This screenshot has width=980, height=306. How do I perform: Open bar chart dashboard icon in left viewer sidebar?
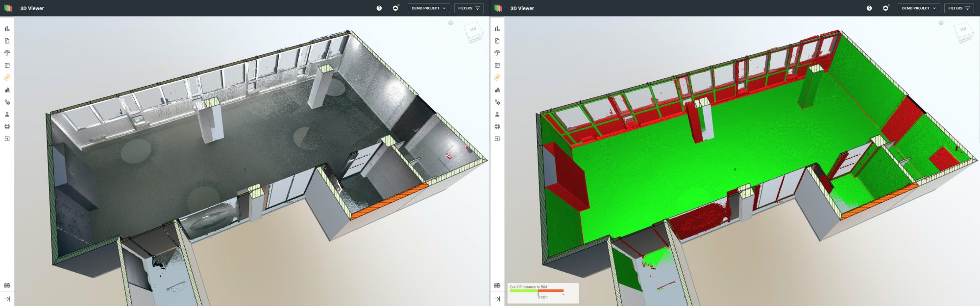pyautogui.click(x=7, y=29)
